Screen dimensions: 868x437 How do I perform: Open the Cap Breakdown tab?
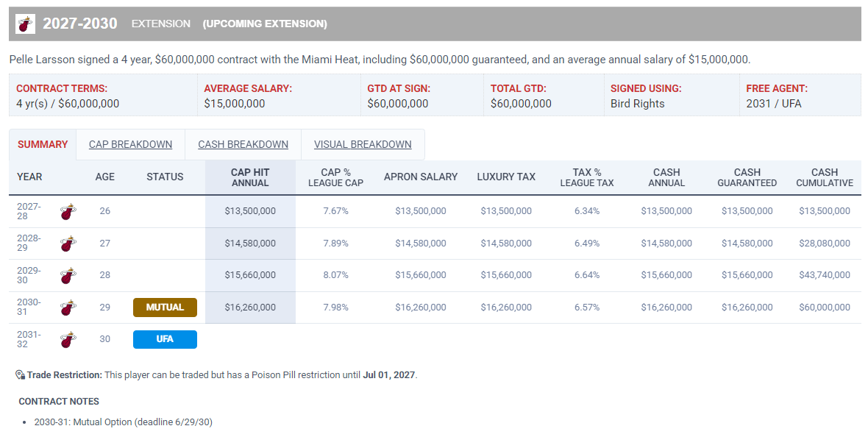click(131, 144)
